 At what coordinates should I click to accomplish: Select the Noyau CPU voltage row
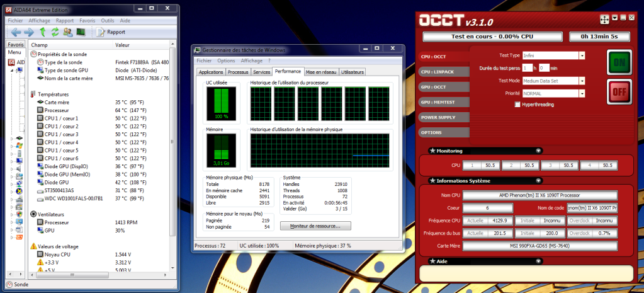coord(99,255)
